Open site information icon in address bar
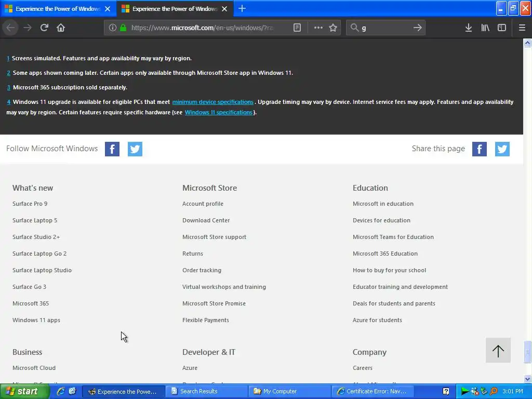Viewport: 532px width, 399px height. click(x=113, y=28)
